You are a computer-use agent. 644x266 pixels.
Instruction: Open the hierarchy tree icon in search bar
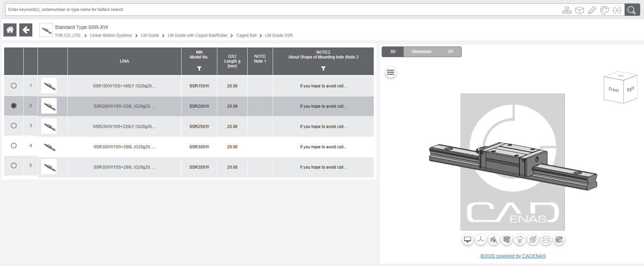567,10
